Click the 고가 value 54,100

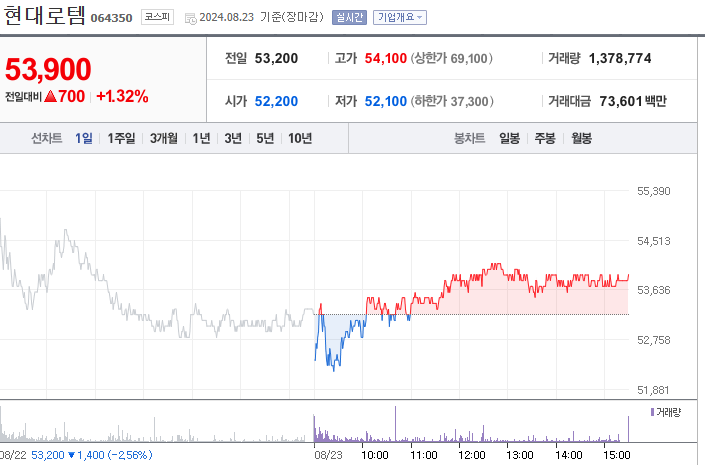click(x=385, y=58)
